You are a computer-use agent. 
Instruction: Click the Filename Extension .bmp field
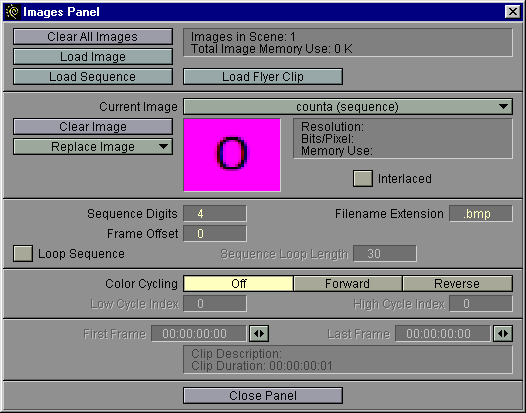481,213
